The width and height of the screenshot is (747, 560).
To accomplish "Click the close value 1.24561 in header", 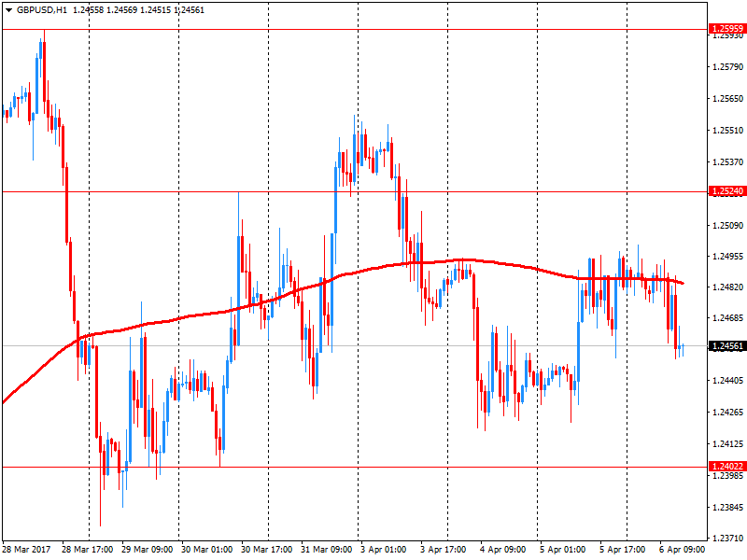I will point(190,10).
